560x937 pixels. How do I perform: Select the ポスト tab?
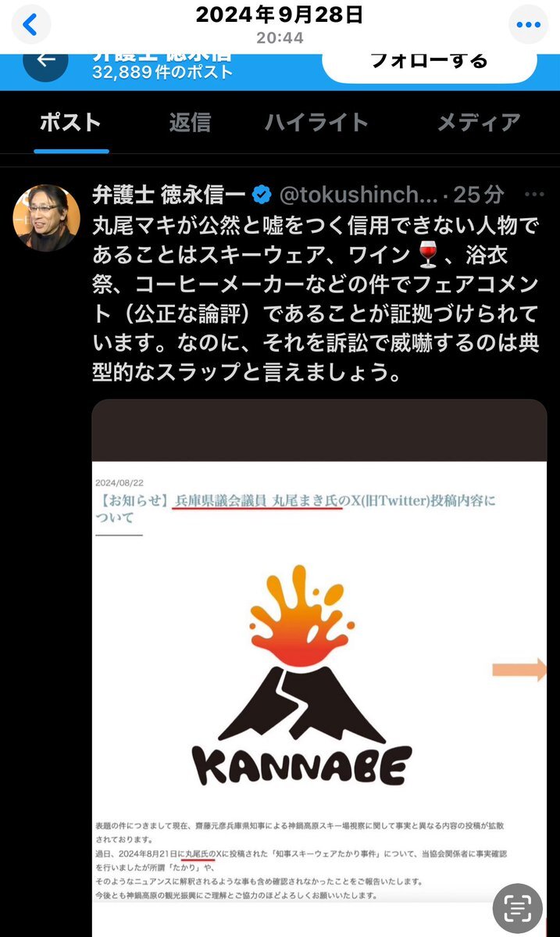coord(70,123)
